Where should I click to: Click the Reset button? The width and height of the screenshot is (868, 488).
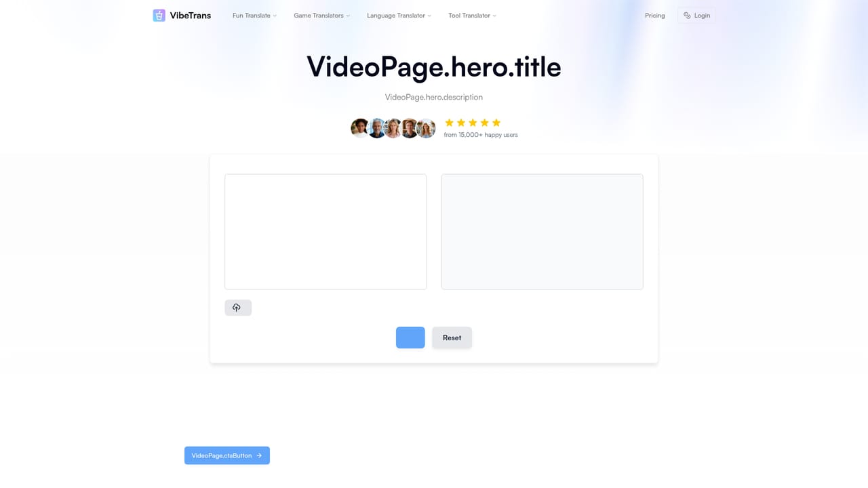[x=452, y=338]
